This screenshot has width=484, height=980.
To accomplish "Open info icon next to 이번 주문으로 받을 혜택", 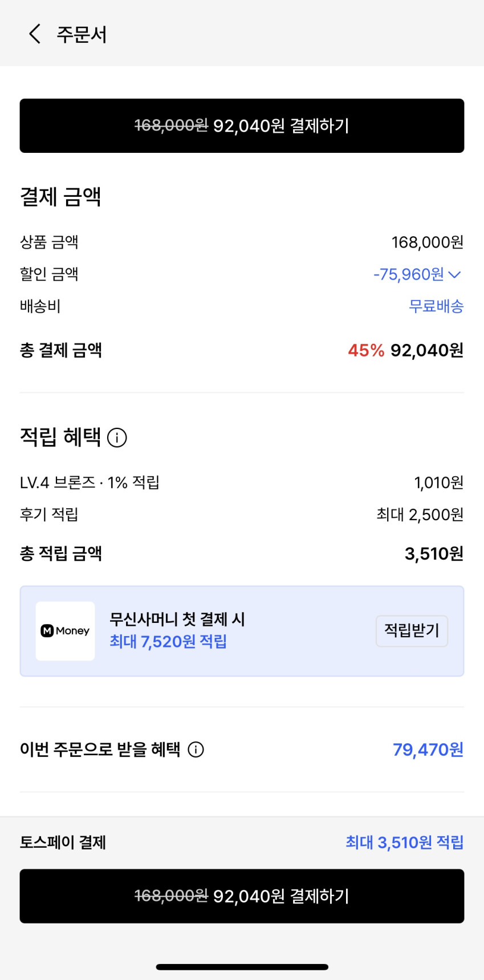I will coord(196,750).
